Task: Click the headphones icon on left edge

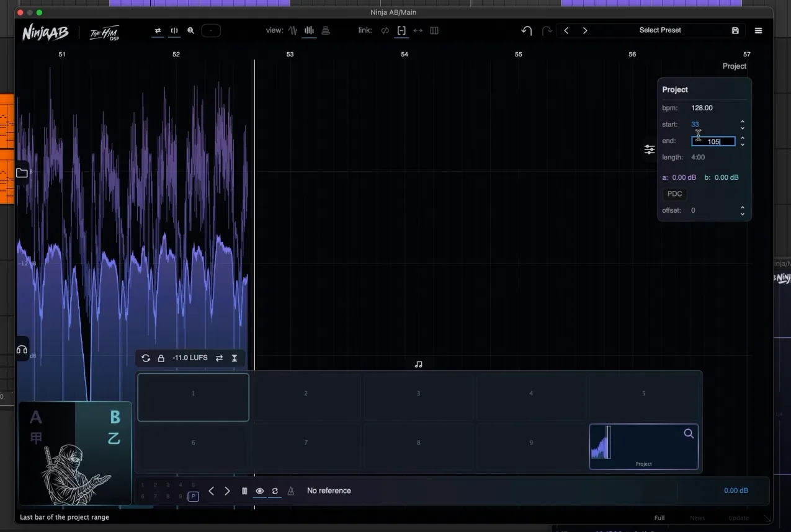Action: point(22,350)
